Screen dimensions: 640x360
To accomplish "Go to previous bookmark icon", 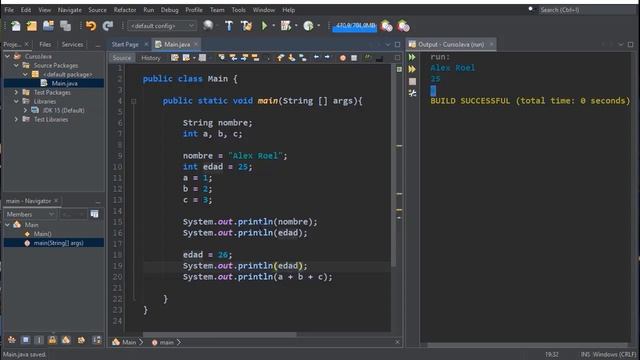I will [280, 58].
